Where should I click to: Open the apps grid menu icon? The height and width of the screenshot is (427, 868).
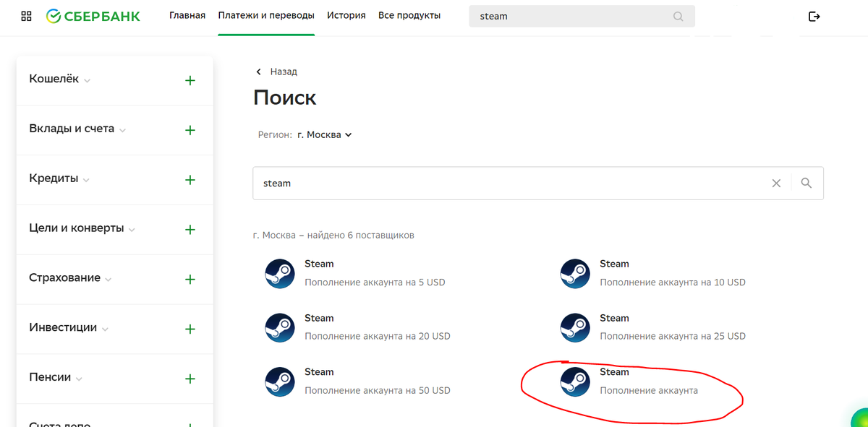(x=26, y=16)
